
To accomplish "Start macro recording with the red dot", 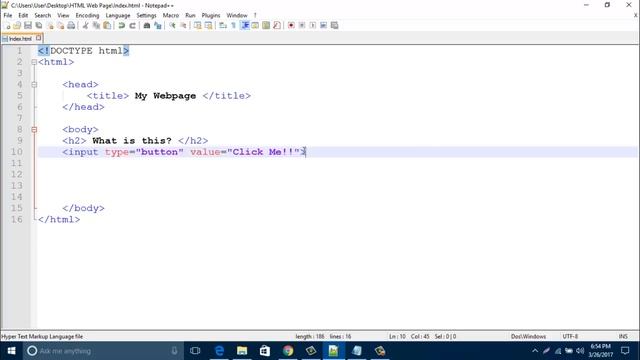I will click(x=291, y=25).
